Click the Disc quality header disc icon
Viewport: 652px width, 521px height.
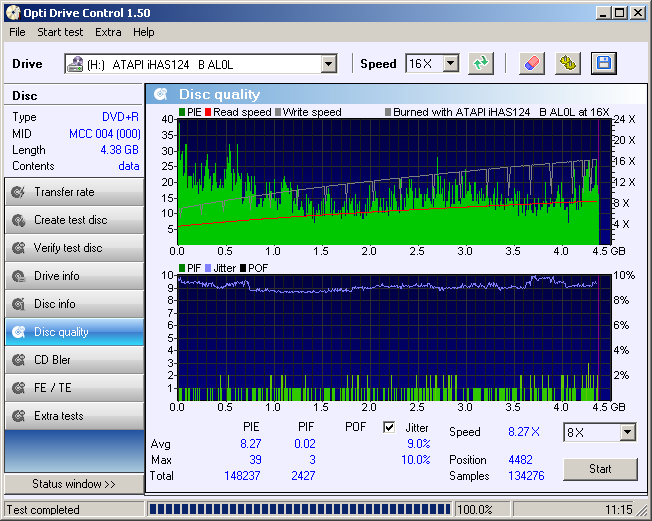[161, 94]
